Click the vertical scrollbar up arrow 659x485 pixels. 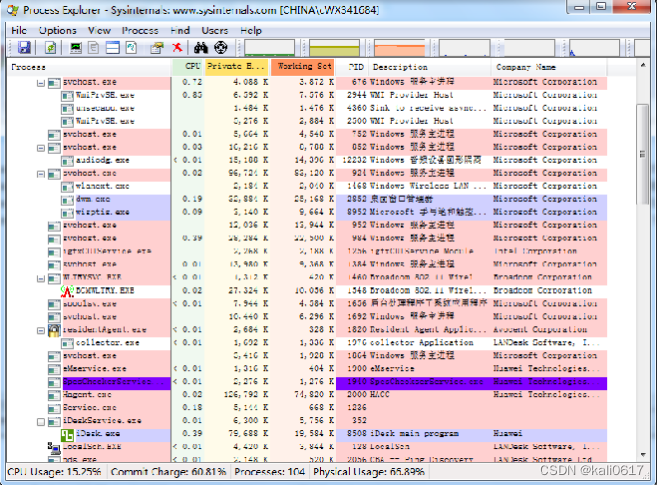(x=643, y=66)
